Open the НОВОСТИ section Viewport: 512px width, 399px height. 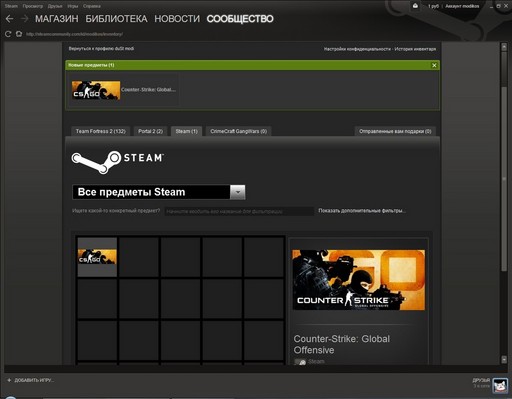point(177,19)
